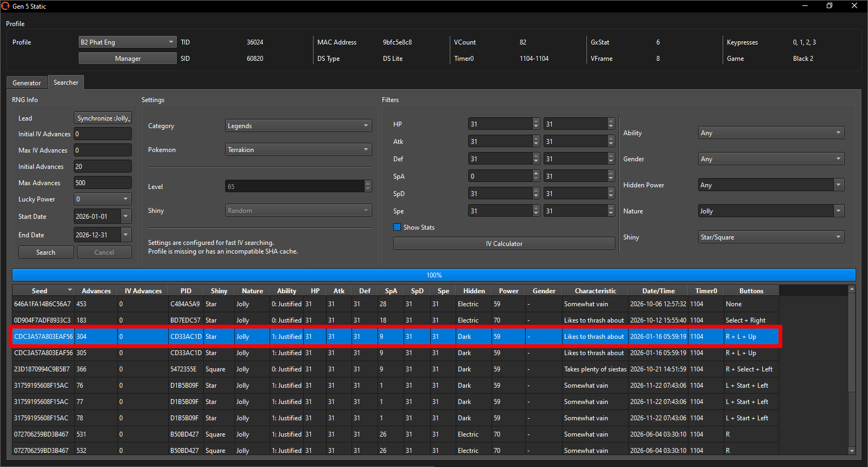
Task: Open the Profile dropdown B2 Phat Eng
Action: click(x=127, y=42)
